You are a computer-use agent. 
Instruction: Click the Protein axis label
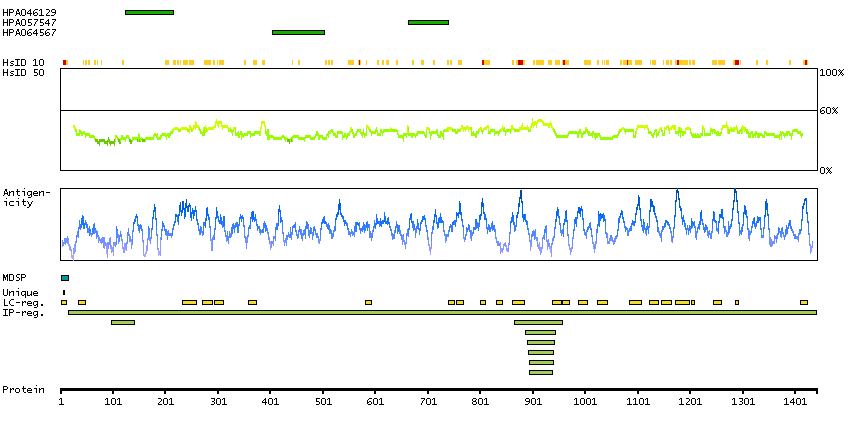point(21,389)
